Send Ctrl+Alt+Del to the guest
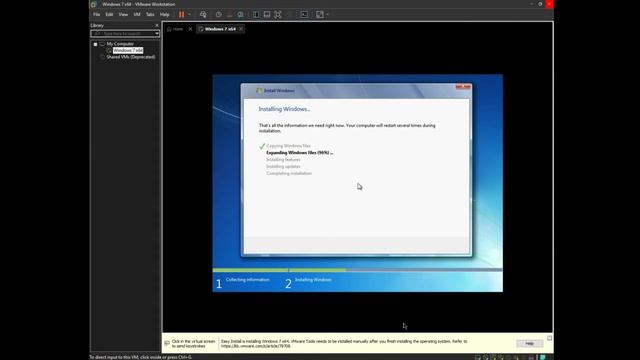The height and width of the screenshot is (360, 640). tap(203, 14)
